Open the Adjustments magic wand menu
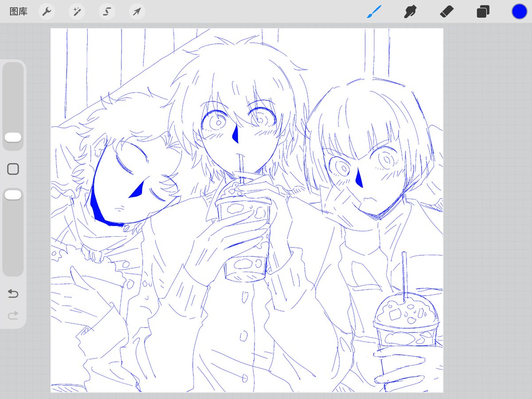Image resolution: width=532 pixels, height=399 pixels. pos(77,12)
